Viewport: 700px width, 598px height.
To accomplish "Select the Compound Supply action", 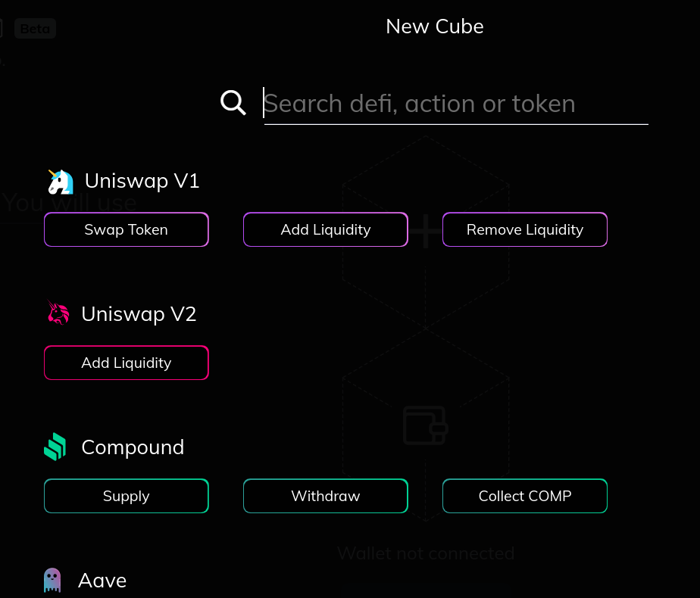I will 127,496.
